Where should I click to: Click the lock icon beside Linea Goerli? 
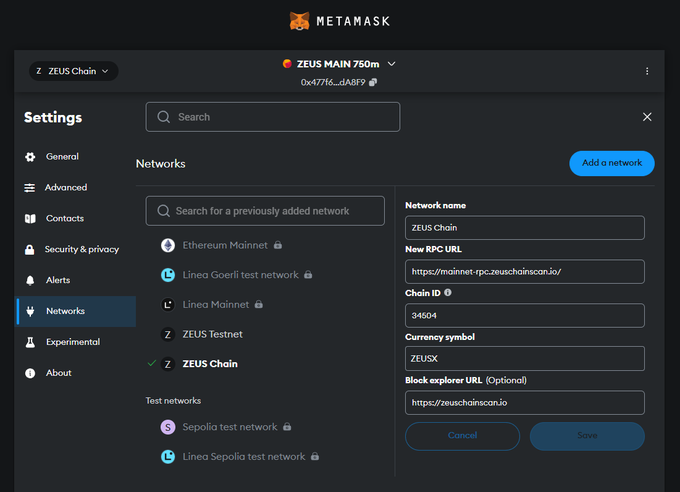point(308,275)
